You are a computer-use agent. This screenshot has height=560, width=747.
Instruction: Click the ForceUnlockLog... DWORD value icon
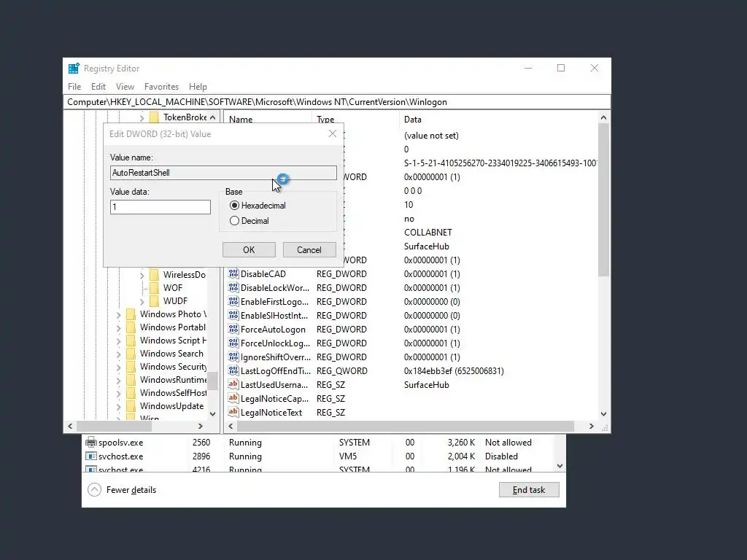tap(233, 343)
